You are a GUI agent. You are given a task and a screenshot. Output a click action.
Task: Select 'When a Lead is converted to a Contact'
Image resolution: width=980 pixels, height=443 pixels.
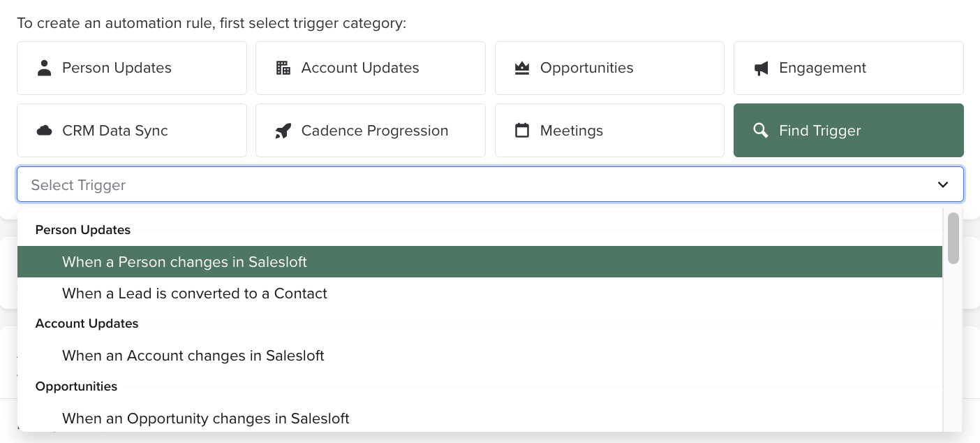coord(194,293)
